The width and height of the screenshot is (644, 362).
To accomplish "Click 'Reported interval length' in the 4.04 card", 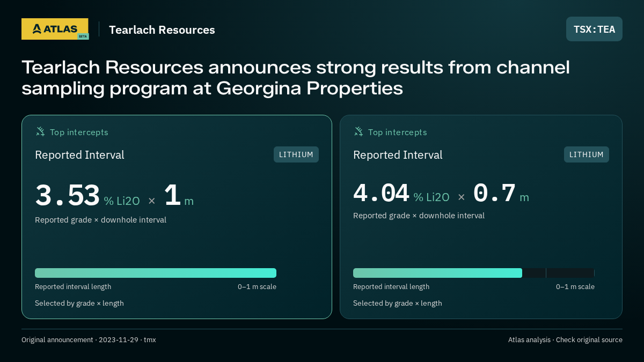I will coord(391,287).
